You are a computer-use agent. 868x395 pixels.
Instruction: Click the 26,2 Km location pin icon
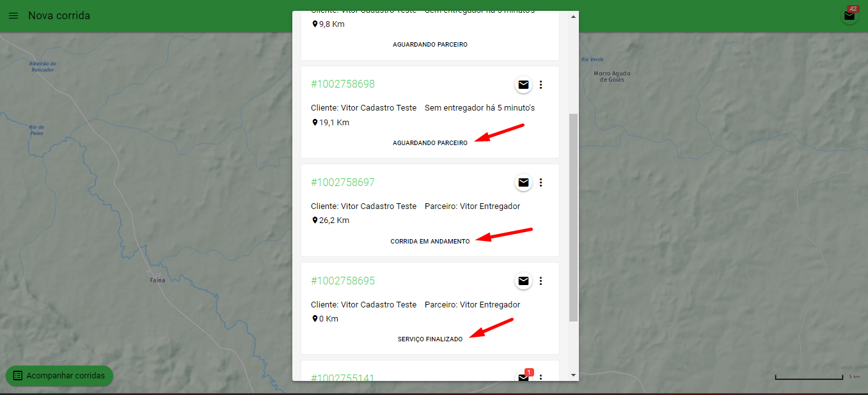[x=315, y=220]
